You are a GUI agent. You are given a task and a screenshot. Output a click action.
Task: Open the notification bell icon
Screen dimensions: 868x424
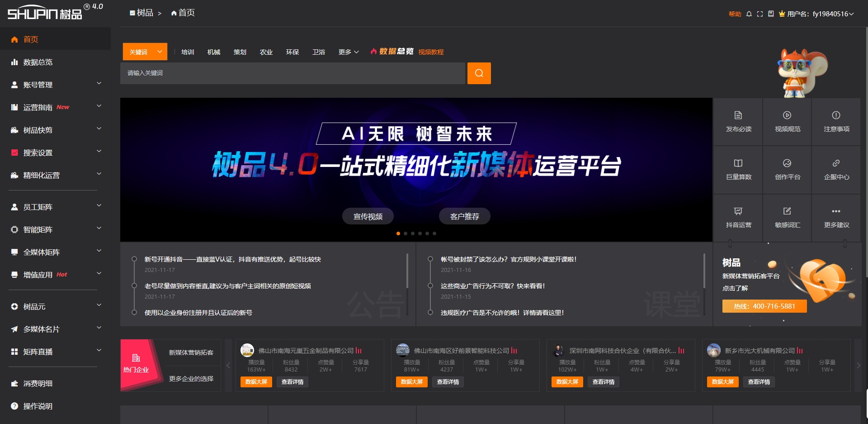point(749,14)
